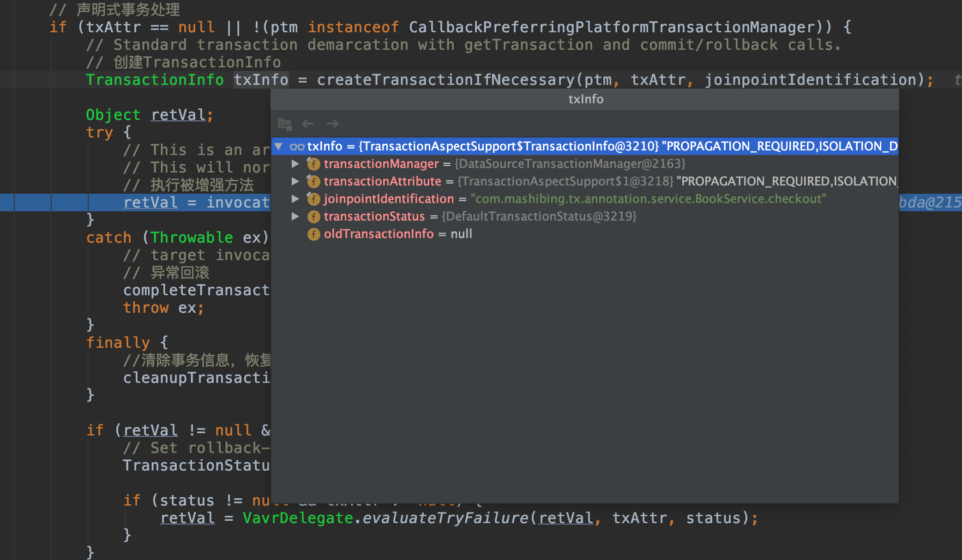The height and width of the screenshot is (560, 962).
Task: Click the back arrow in the txInfo popup
Action: click(308, 124)
